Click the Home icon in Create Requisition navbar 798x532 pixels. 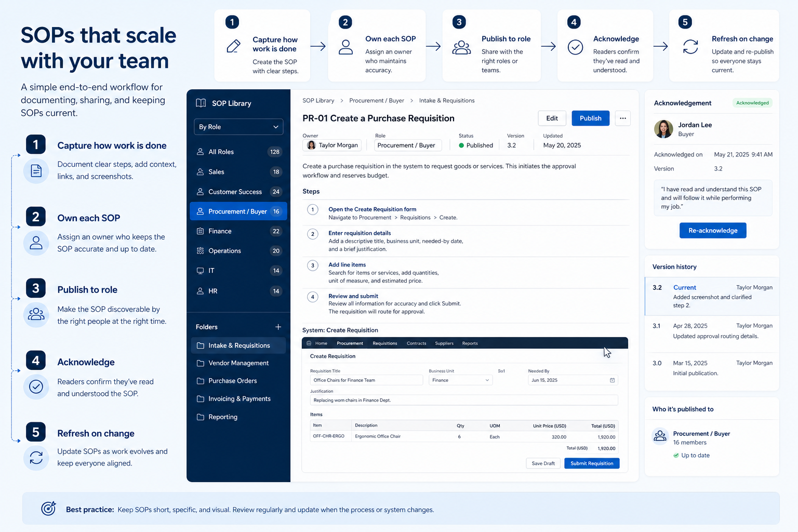(x=309, y=343)
